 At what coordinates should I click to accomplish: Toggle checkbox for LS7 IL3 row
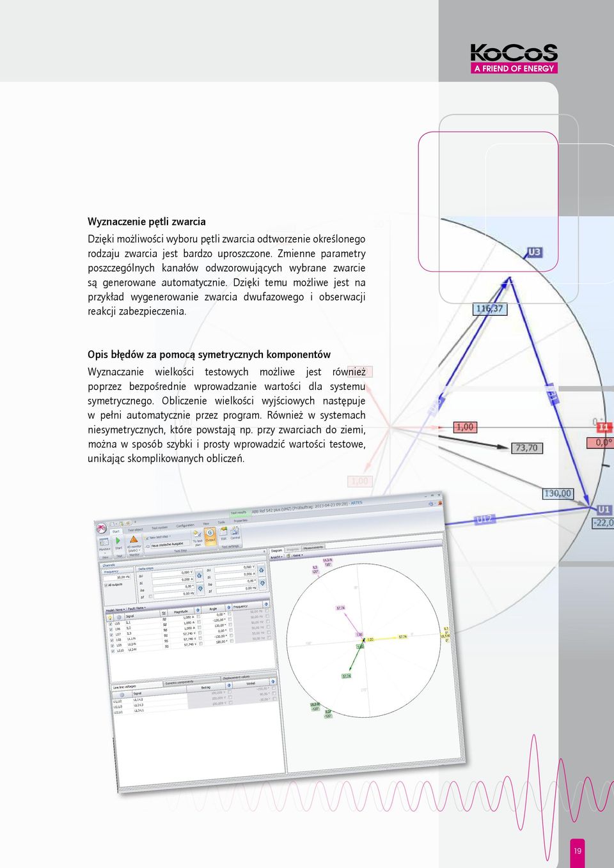[x=111, y=635]
